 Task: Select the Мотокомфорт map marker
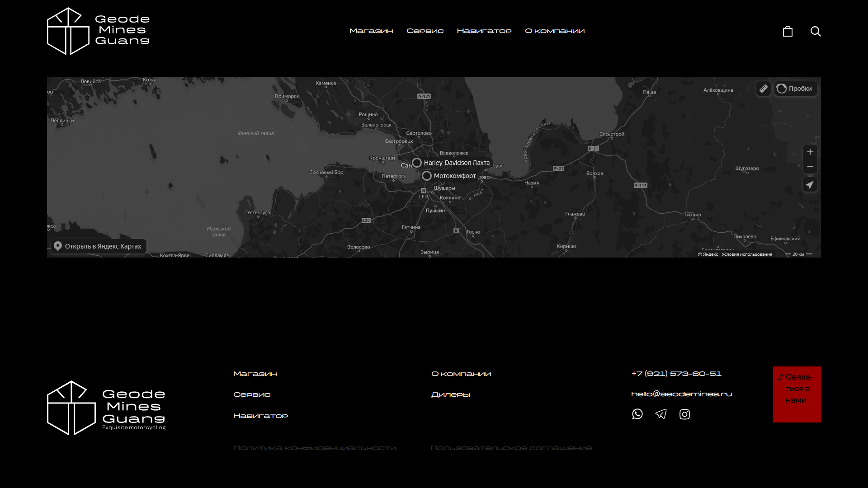click(x=427, y=176)
